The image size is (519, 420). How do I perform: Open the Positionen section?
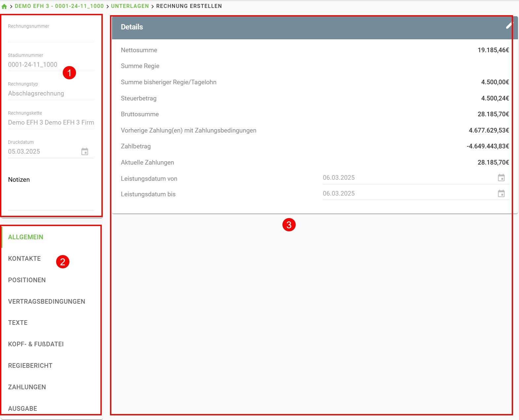click(x=27, y=280)
